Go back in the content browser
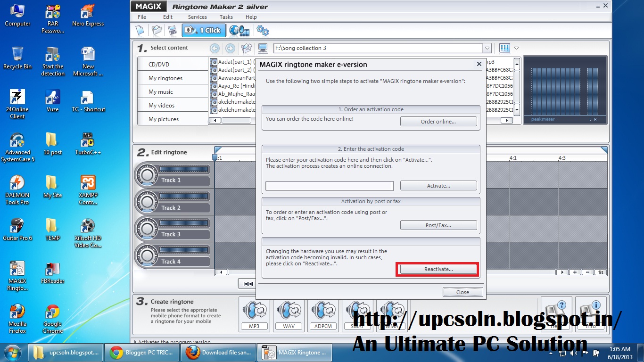 (215, 48)
